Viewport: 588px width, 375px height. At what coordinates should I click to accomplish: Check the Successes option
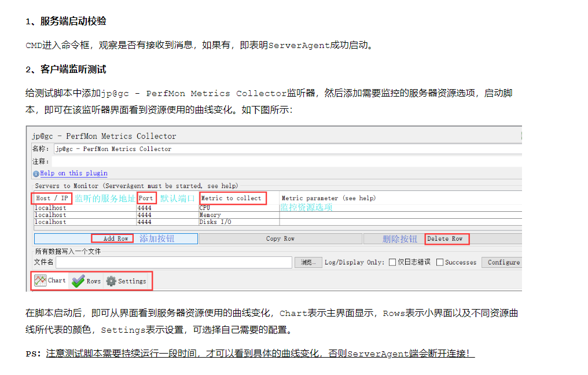tap(440, 262)
